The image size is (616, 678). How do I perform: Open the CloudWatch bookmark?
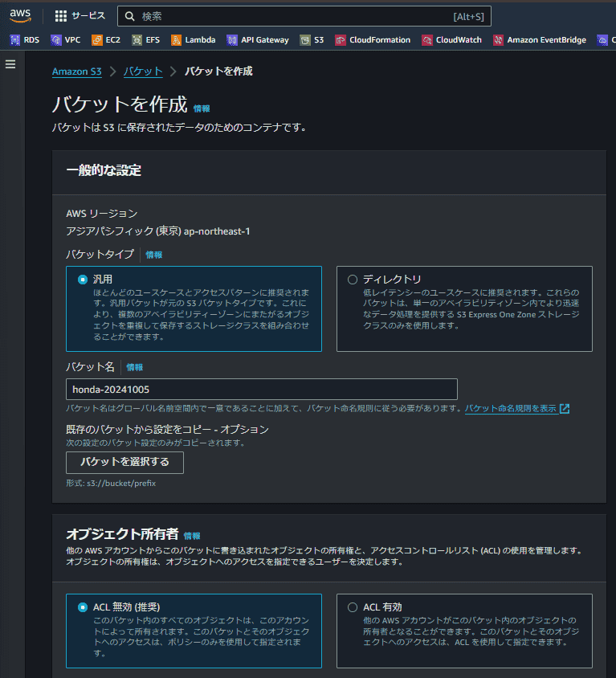tap(451, 40)
